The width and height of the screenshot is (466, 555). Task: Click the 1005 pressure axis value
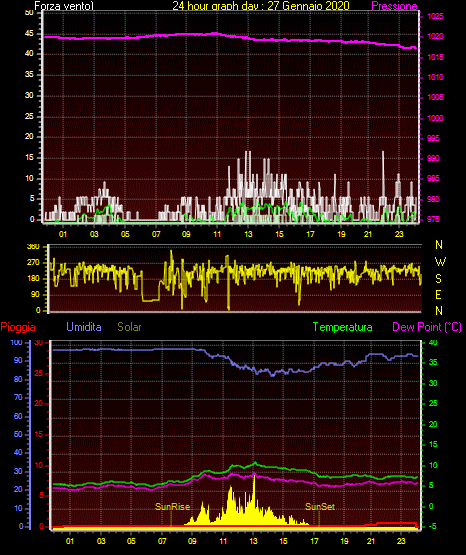[435, 98]
